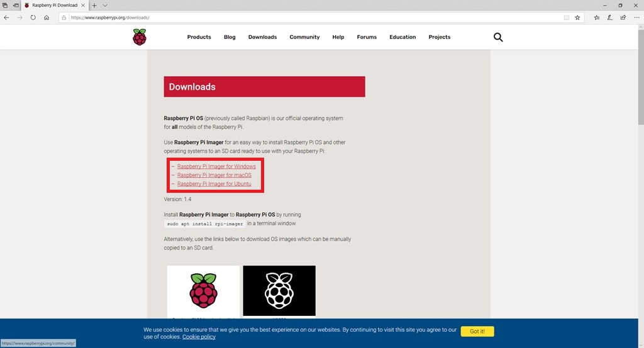This screenshot has height=348, width=644.
Task: Go to Forums in the navigation
Action: (x=367, y=37)
